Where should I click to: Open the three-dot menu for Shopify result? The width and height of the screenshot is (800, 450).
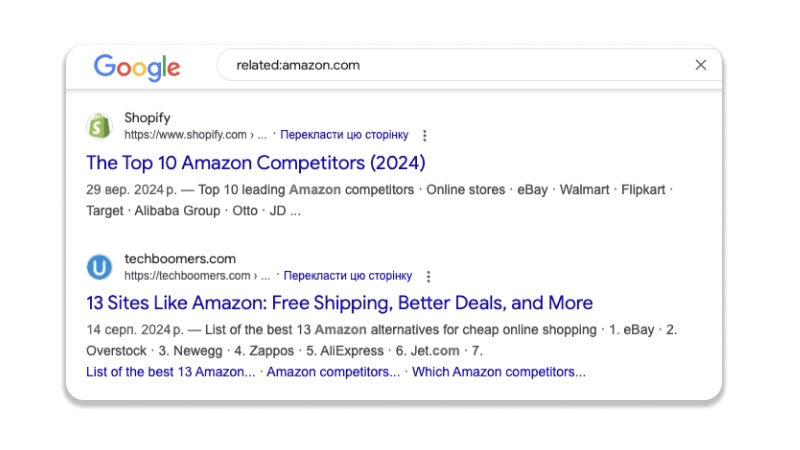(424, 135)
